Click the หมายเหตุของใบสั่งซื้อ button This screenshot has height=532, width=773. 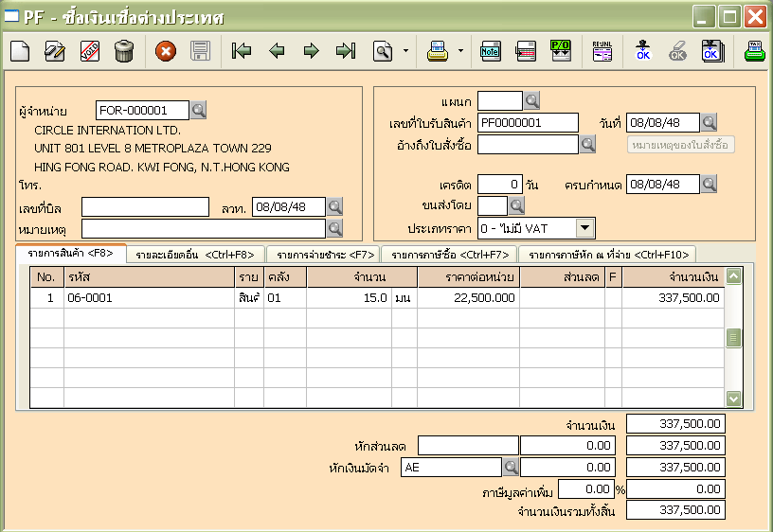[x=681, y=145]
